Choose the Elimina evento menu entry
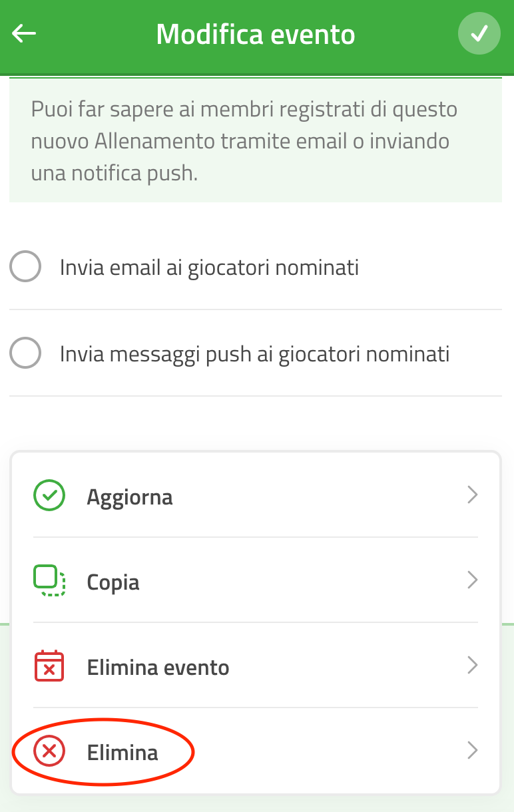 (256, 666)
